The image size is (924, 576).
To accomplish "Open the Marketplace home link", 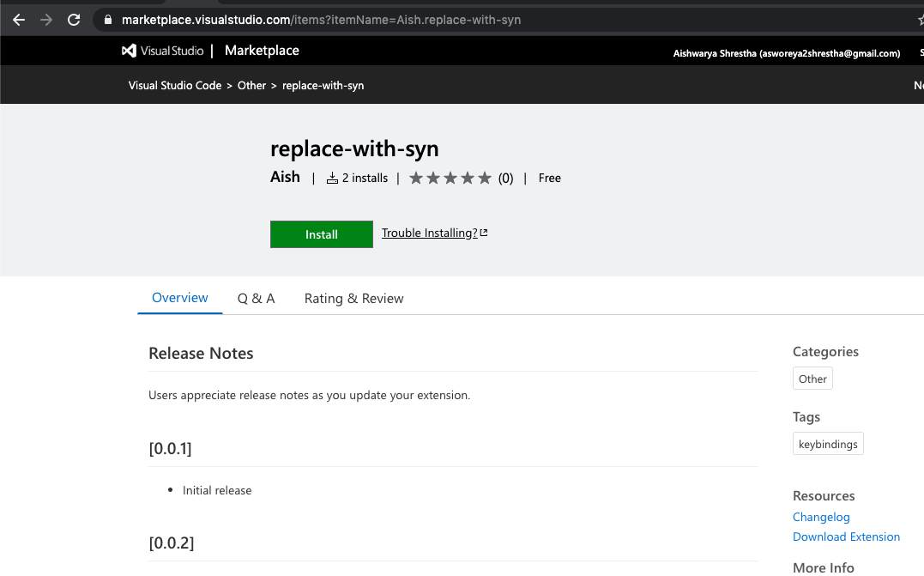I will point(262,51).
